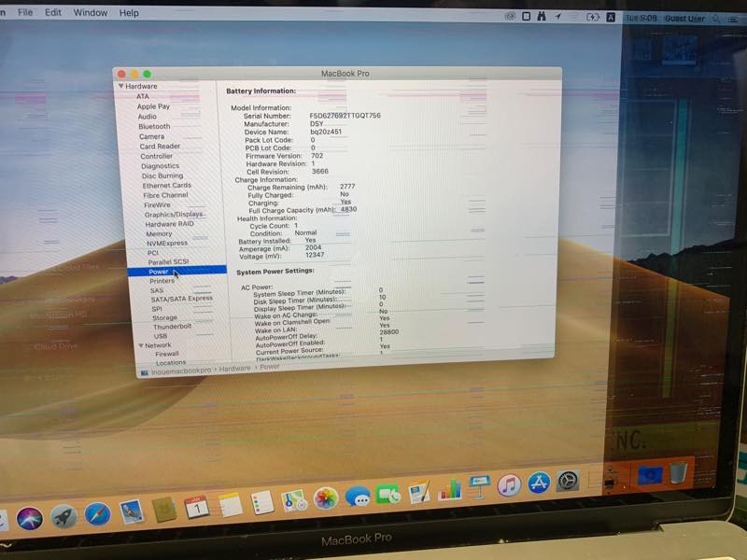Click the square menu bar status icon

526,16
